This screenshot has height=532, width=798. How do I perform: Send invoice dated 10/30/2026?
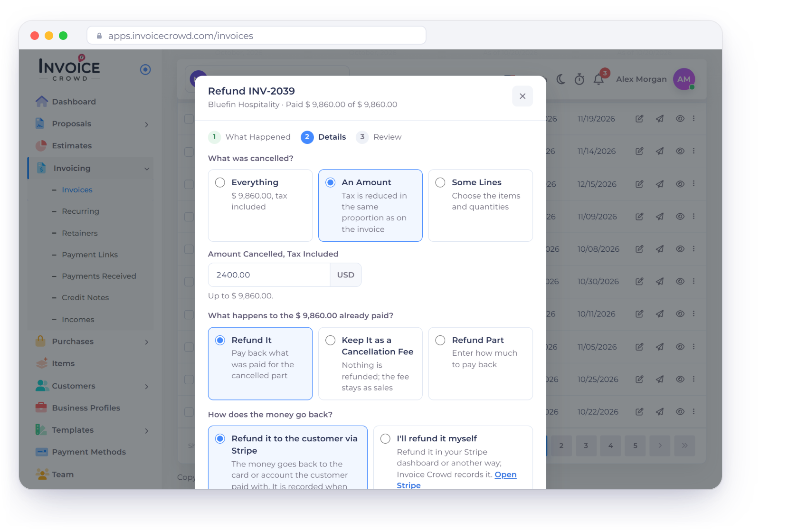pos(660,282)
